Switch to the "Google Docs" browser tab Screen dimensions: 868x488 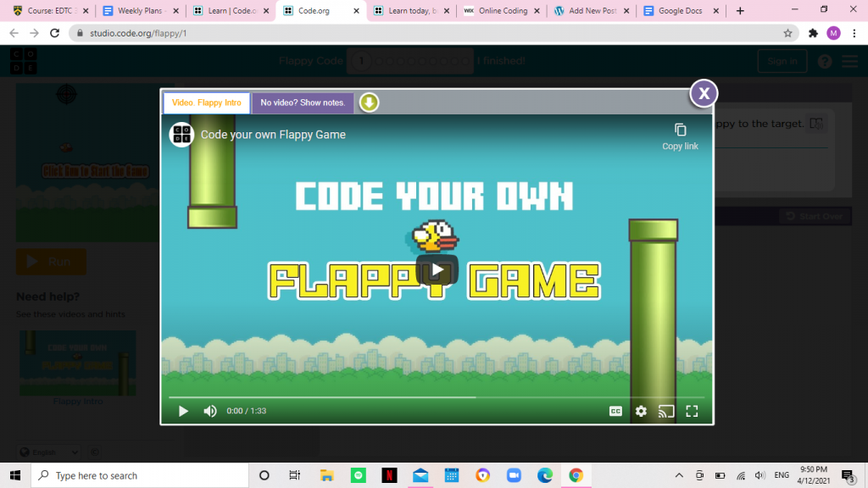click(681, 11)
